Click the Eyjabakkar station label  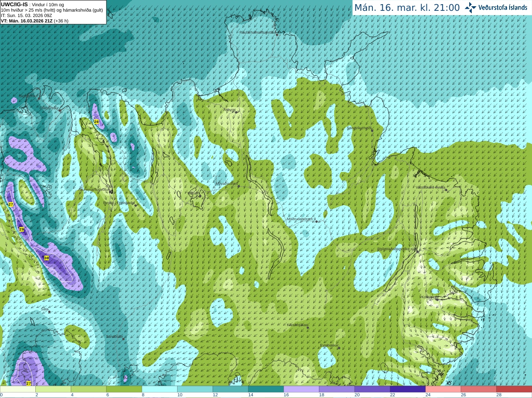tap(329, 345)
